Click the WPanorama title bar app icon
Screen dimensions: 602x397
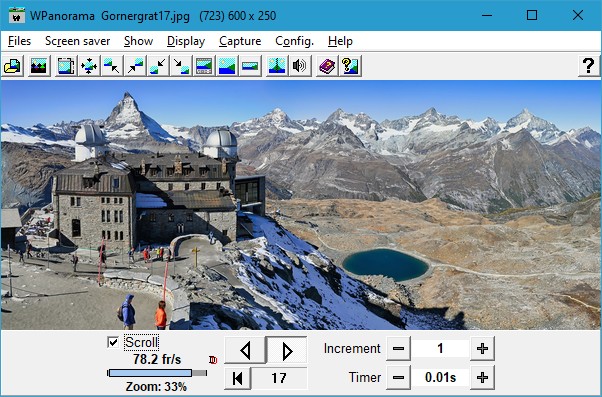click(17, 16)
